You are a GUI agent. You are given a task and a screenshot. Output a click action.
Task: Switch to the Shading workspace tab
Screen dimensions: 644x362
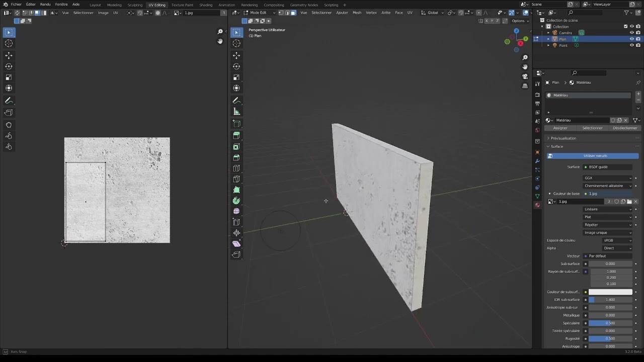206,5
